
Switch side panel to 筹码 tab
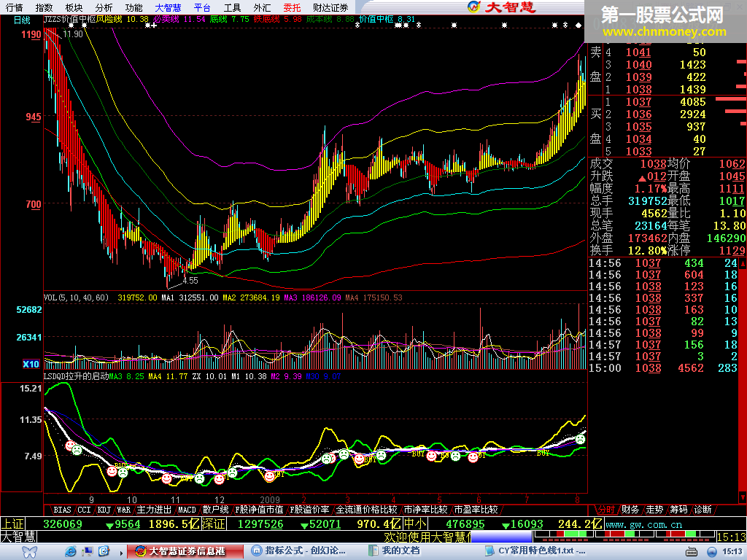coord(678,510)
